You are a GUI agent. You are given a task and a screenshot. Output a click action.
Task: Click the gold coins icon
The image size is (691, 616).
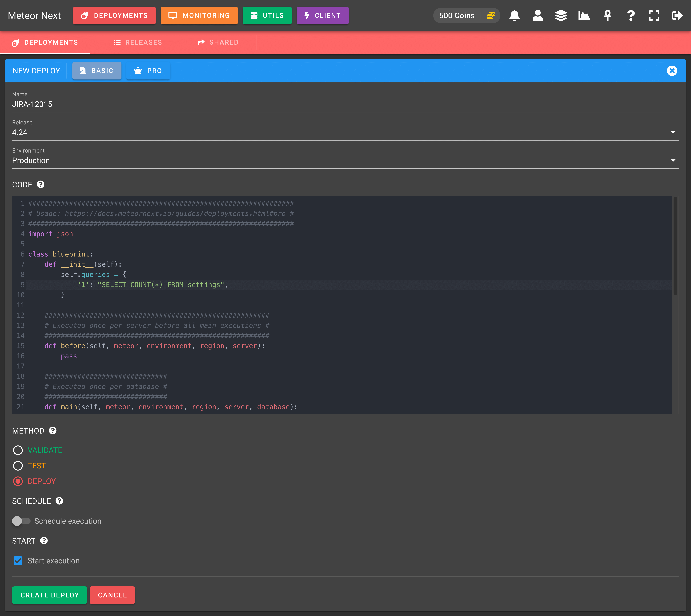[491, 16]
